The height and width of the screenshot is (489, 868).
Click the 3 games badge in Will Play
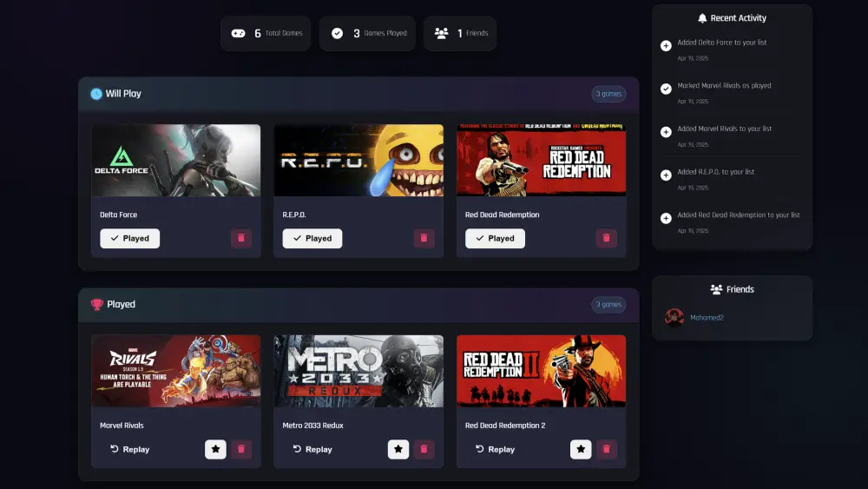click(608, 94)
